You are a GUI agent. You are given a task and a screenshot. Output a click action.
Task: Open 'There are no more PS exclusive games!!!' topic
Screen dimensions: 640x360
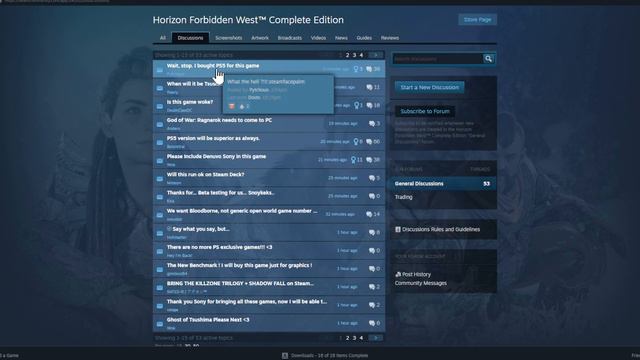click(219, 247)
